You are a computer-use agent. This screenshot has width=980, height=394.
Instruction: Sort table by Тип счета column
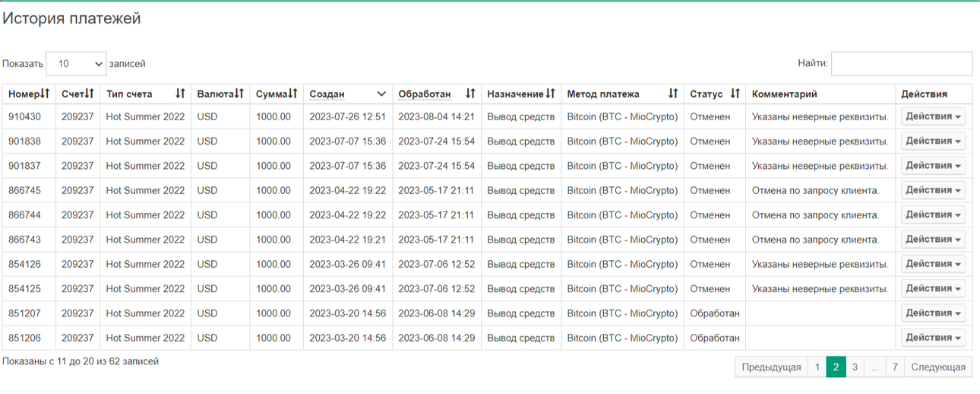pyautogui.click(x=145, y=94)
